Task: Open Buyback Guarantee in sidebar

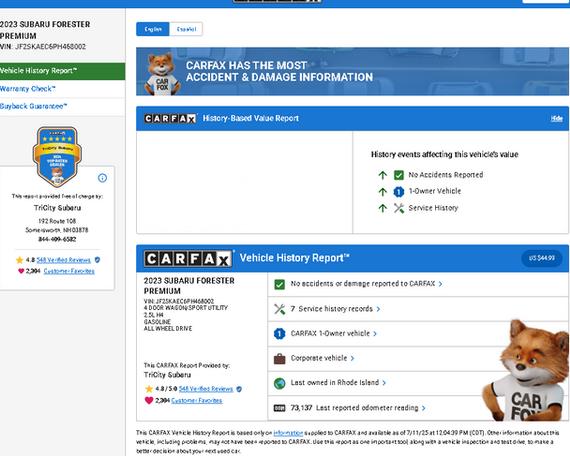Action: coord(33,106)
